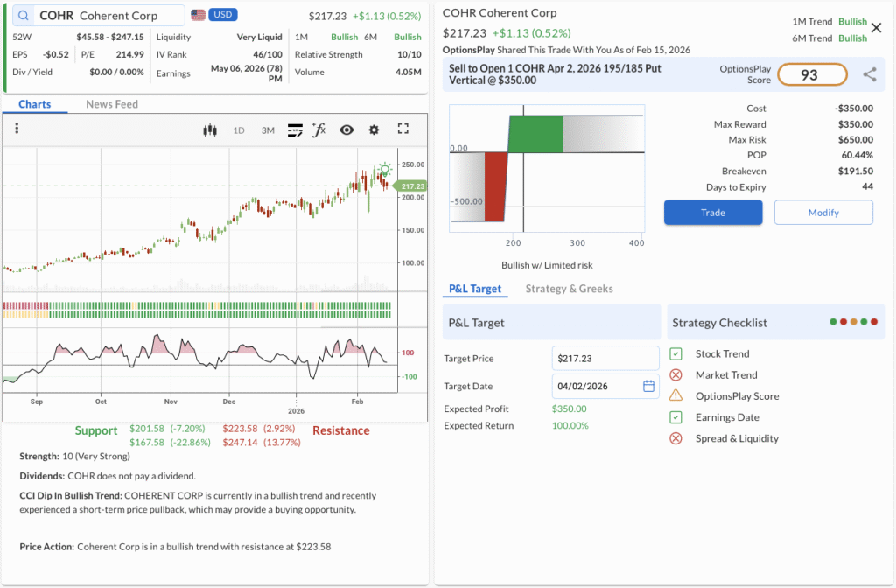Open the 1D chart interval dropdown
The width and height of the screenshot is (896, 588).
pyautogui.click(x=239, y=130)
